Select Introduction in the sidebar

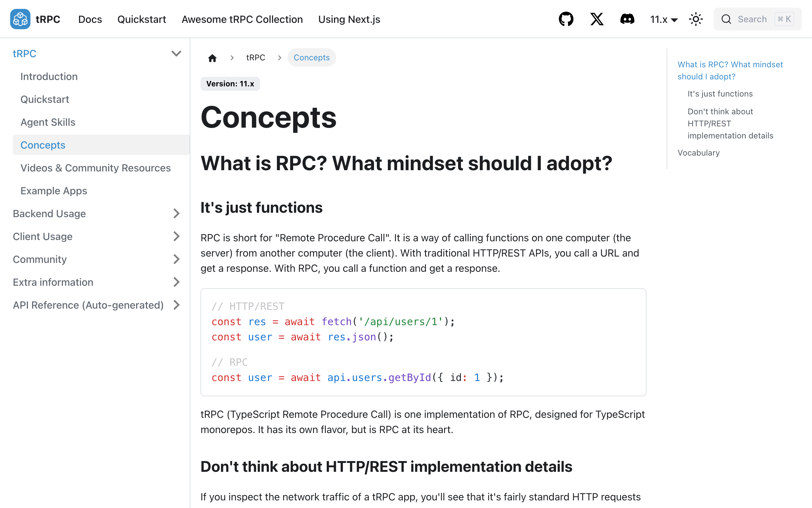pos(101,76)
